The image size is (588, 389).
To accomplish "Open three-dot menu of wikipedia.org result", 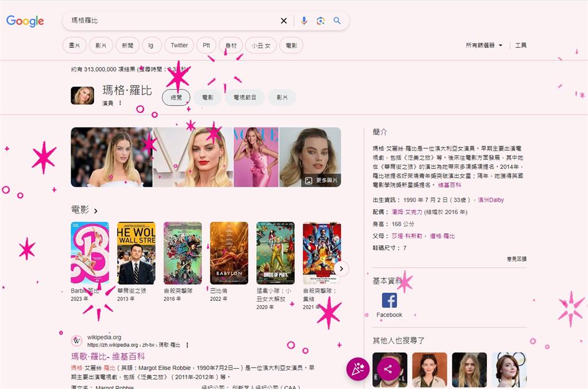I will click(x=187, y=345).
